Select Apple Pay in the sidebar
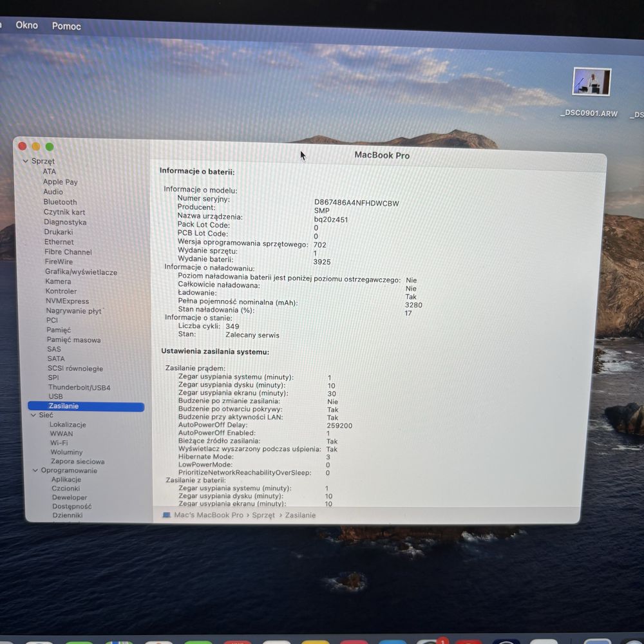The width and height of the screenshot is (644, 644). [x=60, y=182]
